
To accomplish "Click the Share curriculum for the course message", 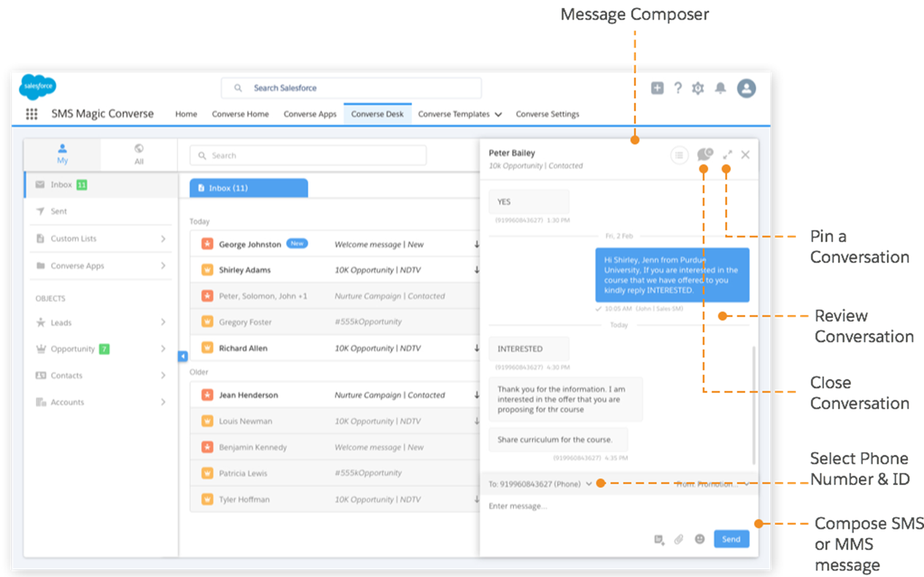I will click(558, 440).
